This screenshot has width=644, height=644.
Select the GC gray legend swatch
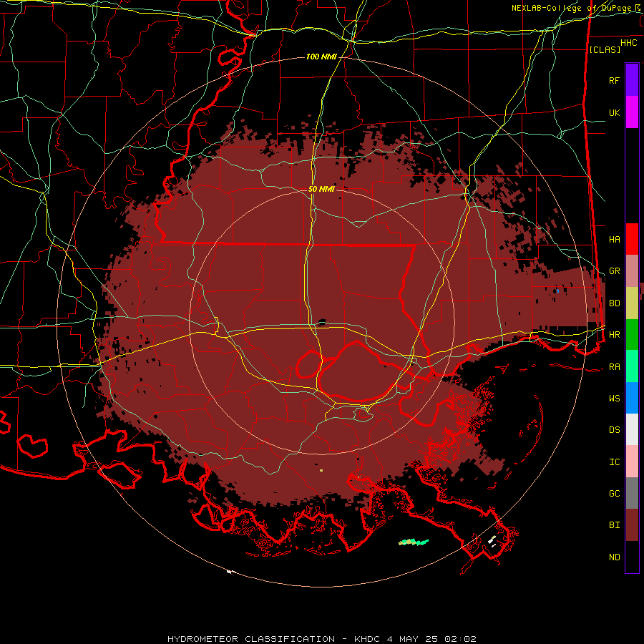coord(632,493)
